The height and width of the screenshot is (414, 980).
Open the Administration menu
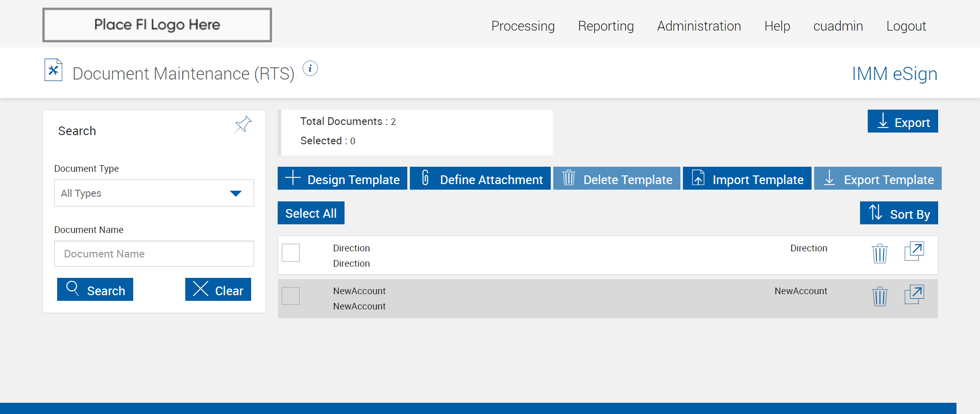tap(699, 26)
